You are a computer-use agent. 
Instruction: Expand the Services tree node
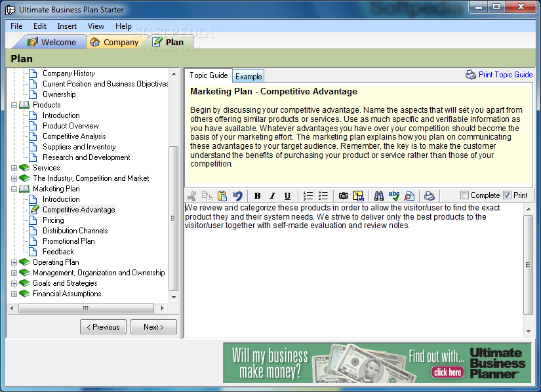click(x=14, y=168)
